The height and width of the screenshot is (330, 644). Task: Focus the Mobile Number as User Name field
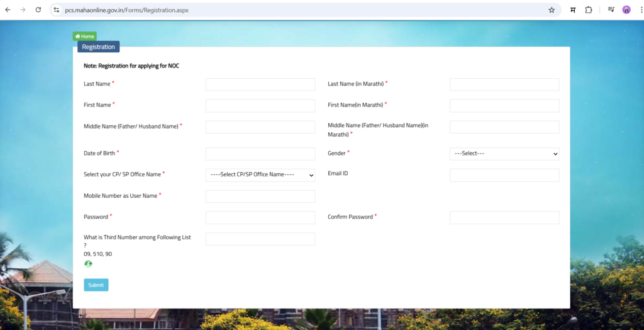click(x=260, y=196)
